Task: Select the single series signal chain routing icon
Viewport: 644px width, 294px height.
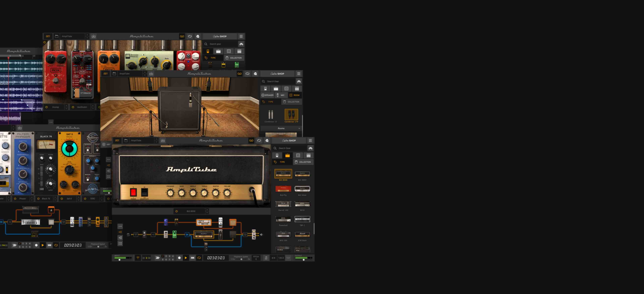Action: point(120,226)
